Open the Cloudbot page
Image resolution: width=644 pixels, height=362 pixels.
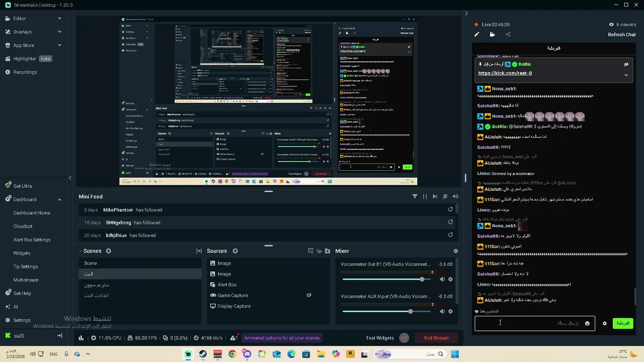23,226
